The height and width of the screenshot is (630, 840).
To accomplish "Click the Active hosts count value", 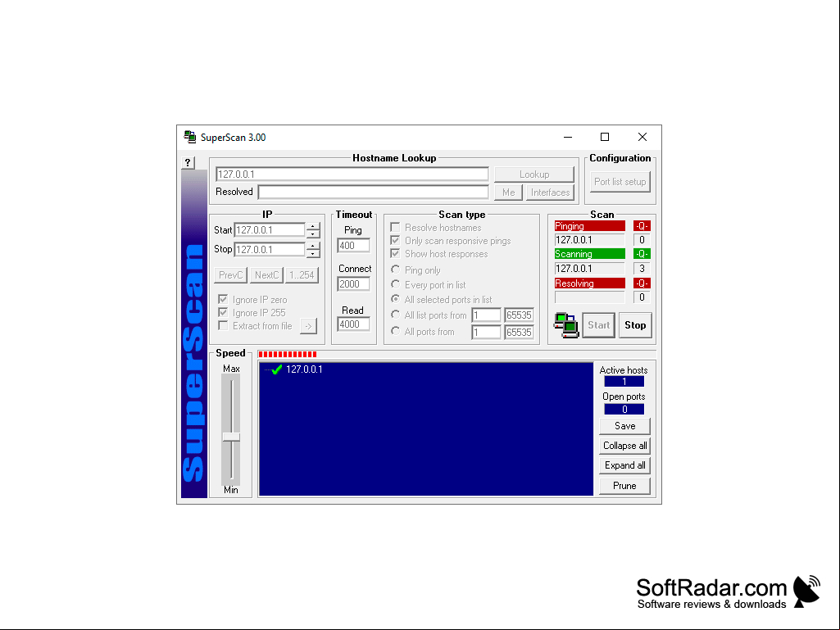I will coord(624,382).
